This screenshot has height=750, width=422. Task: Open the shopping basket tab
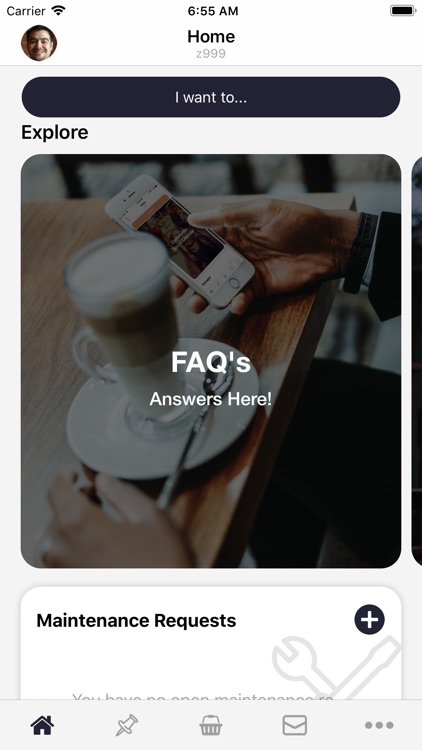[x=211, y=725]
